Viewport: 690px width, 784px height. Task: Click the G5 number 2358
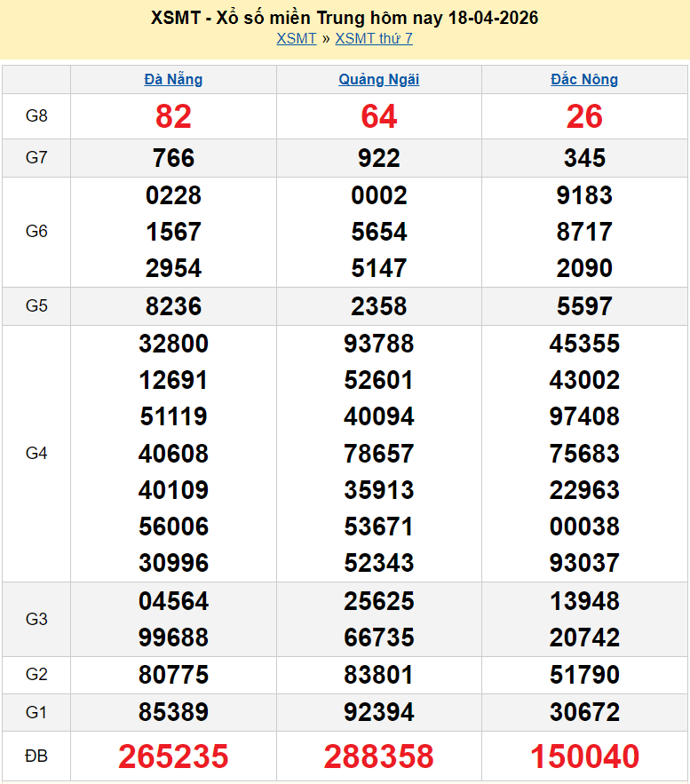(x=379, y=306)
